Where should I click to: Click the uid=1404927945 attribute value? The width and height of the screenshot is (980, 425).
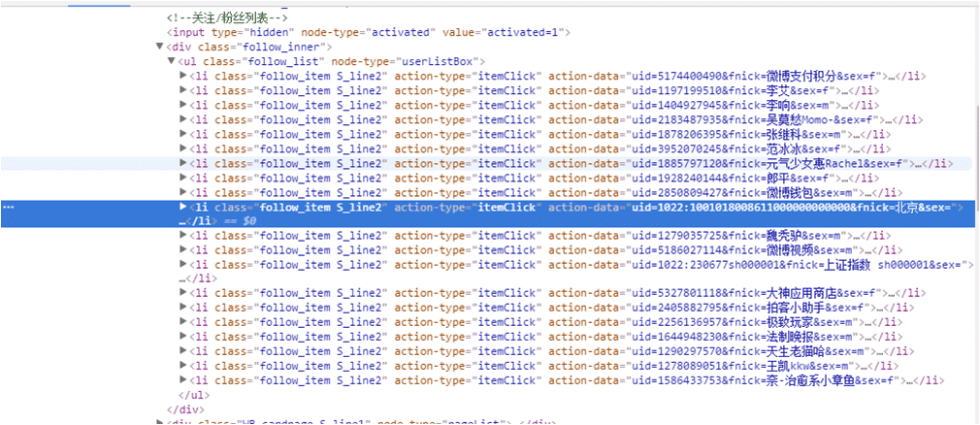(x=730, y=105)
